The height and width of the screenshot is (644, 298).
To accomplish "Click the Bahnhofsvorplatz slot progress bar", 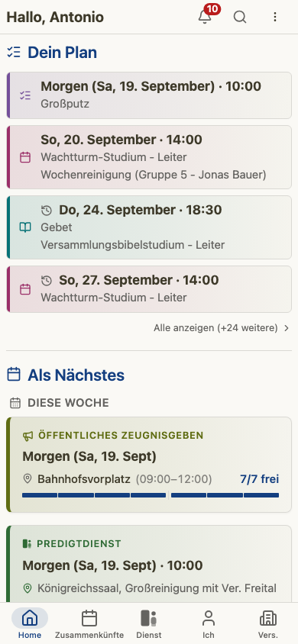I will coord(151,495).
